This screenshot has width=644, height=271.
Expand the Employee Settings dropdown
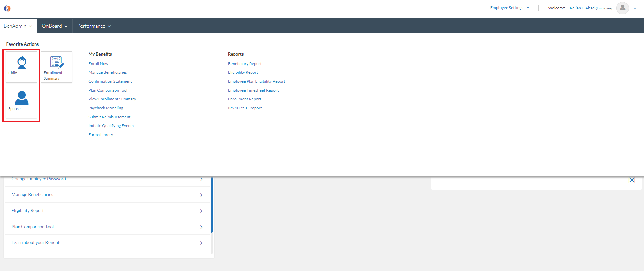(510, 8)
